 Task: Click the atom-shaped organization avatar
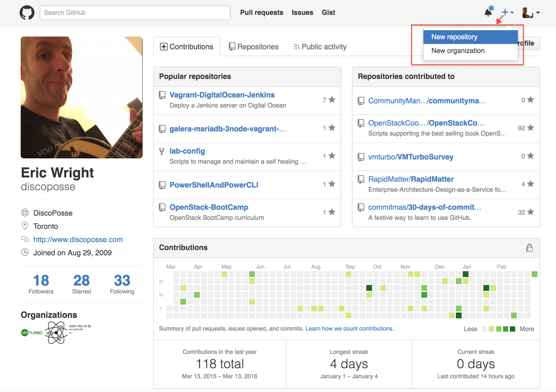pos(56,333)
